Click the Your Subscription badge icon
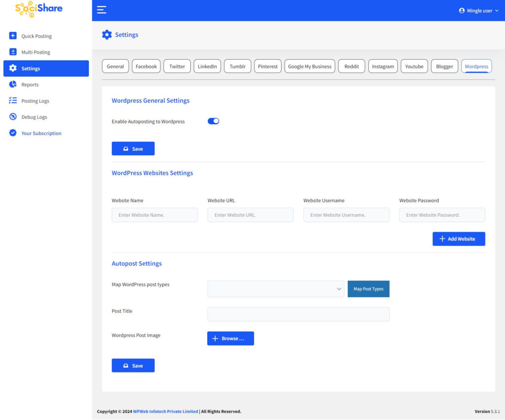Image resolution: width=505 pixels, height=420 pixels. (13, 133)
